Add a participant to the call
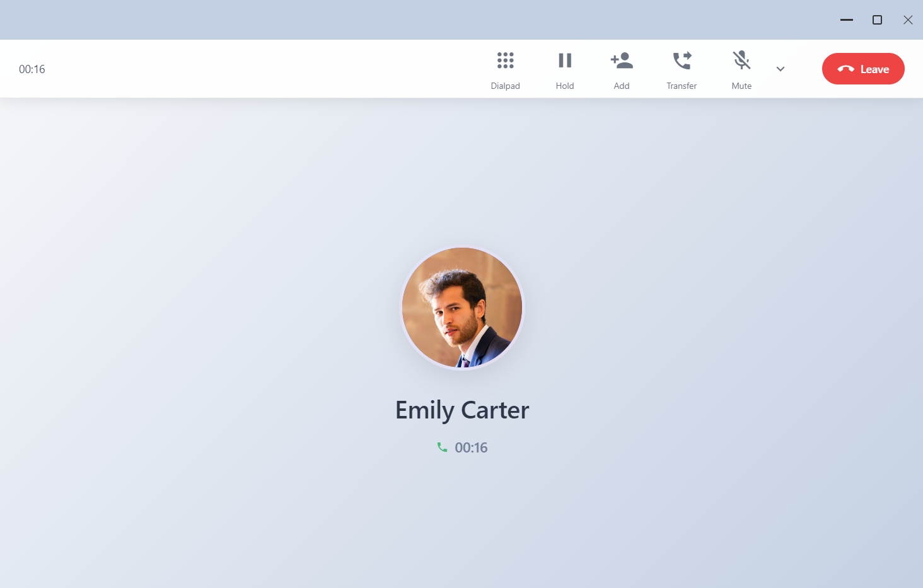 622,69
